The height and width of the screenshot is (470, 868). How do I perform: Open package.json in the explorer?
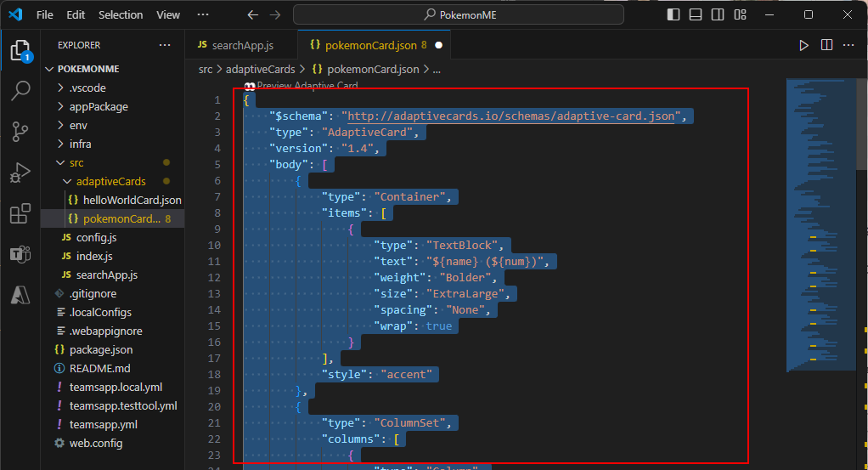pos(112,349)
